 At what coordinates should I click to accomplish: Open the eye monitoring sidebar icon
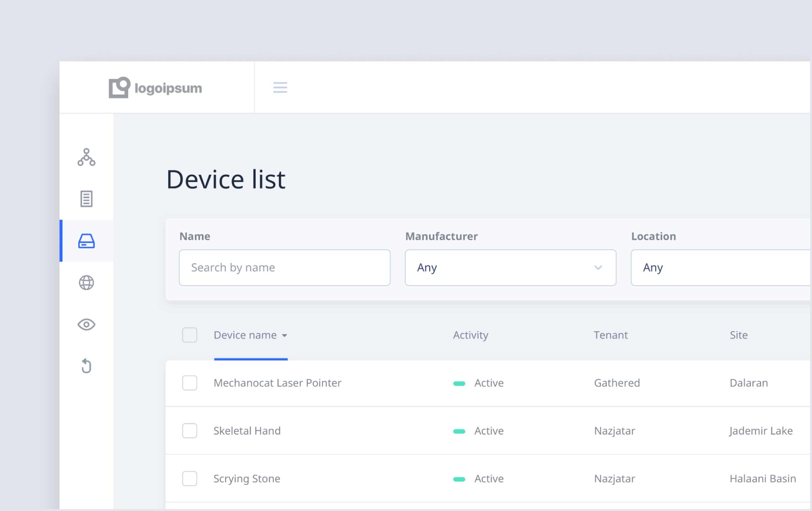tap(86, 324)
